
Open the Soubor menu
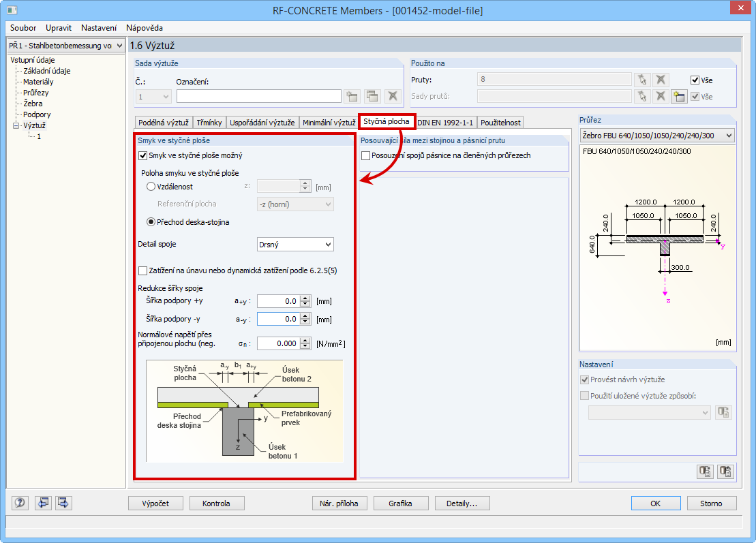pyautogui.click(x=23, y=28)
